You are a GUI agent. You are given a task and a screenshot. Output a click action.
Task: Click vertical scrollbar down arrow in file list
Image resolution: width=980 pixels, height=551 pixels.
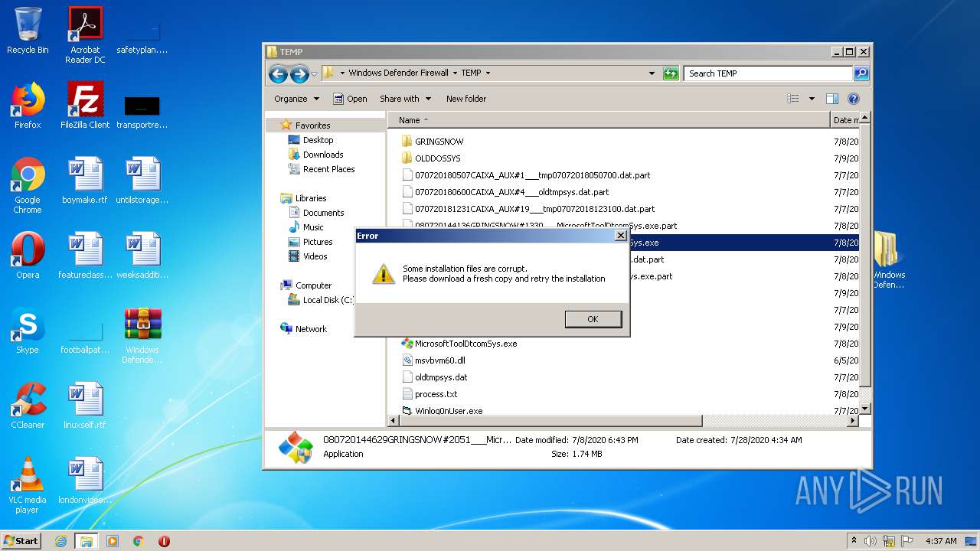pos(864,409)
